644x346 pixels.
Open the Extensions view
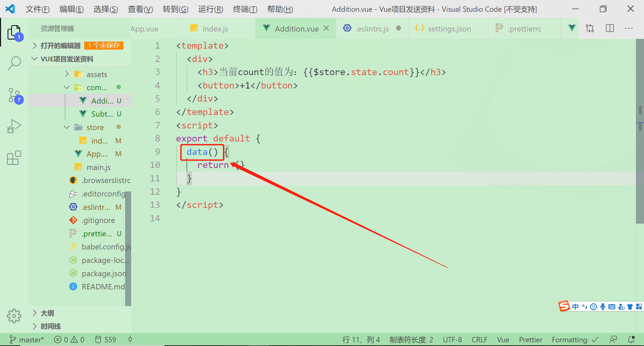(x=14, y=158)
